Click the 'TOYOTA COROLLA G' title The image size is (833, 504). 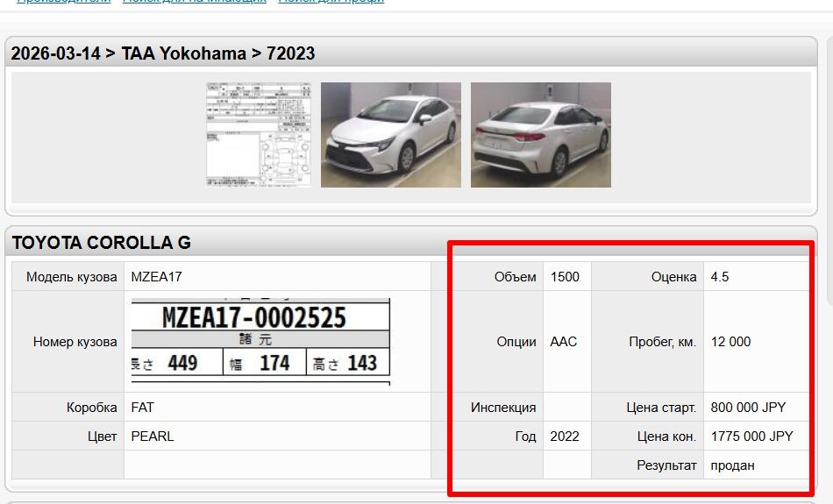(x=102, y=243)
